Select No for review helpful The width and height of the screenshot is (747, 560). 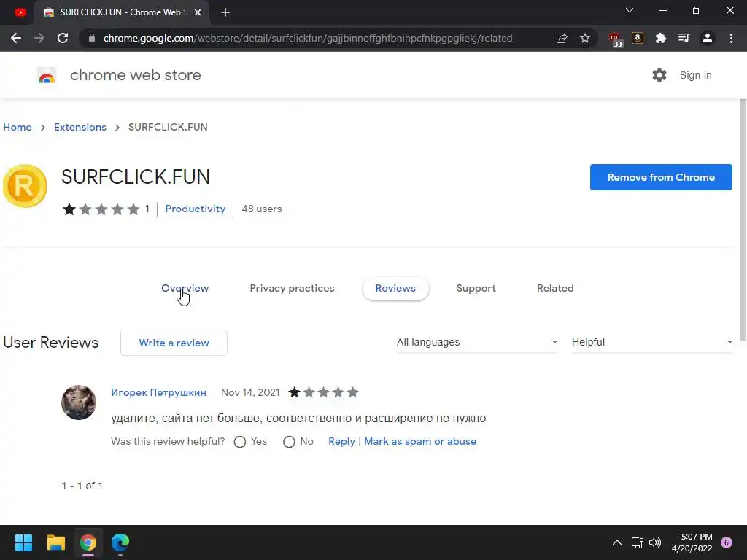point(289,442)
